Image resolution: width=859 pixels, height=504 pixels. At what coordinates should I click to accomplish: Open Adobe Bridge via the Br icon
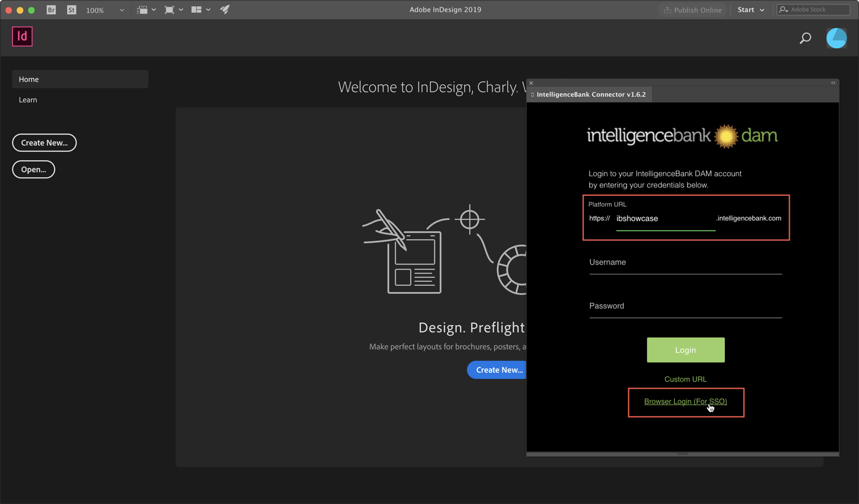pos(51,10)
